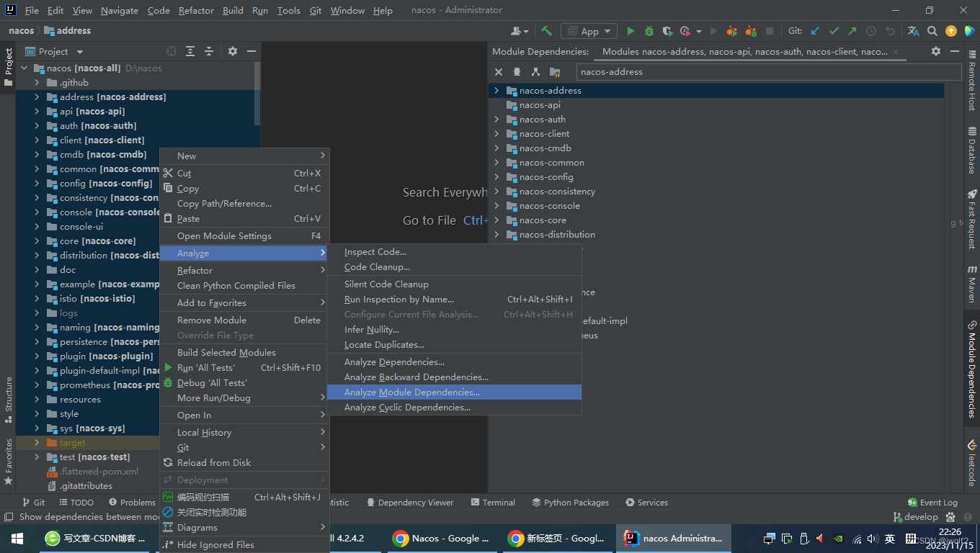
Task: Open the Structure side tool window
Action: (9, 400)
